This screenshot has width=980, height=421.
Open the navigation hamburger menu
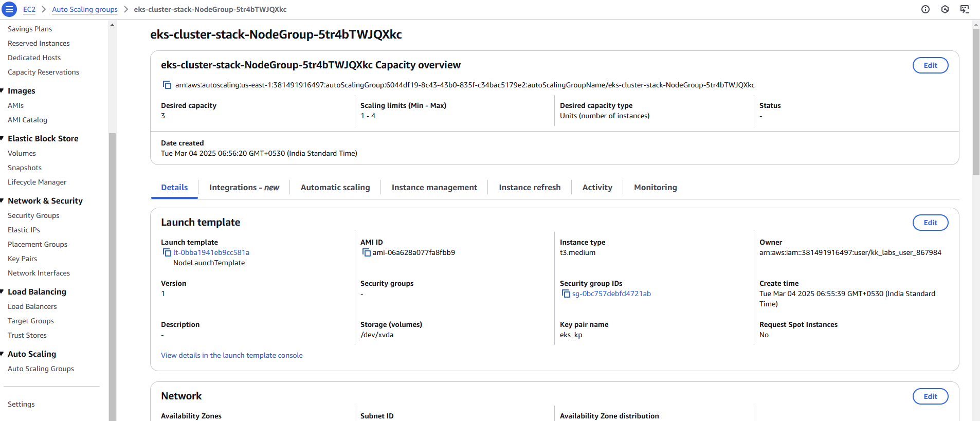click(x=9, y=9)
